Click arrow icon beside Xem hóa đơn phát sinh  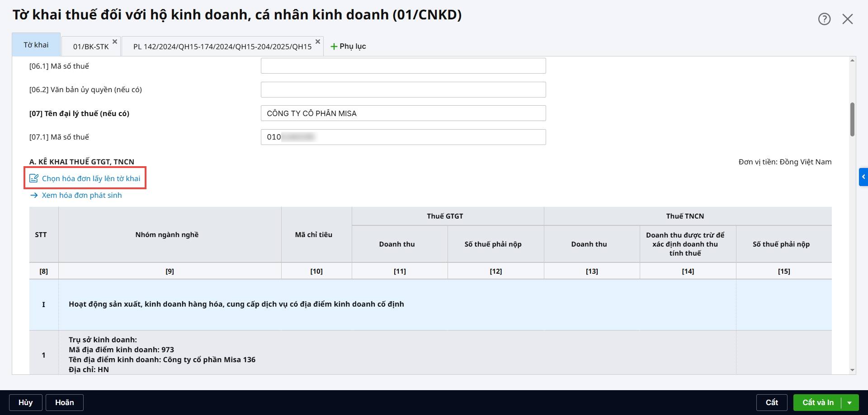[x=34, y=195]
